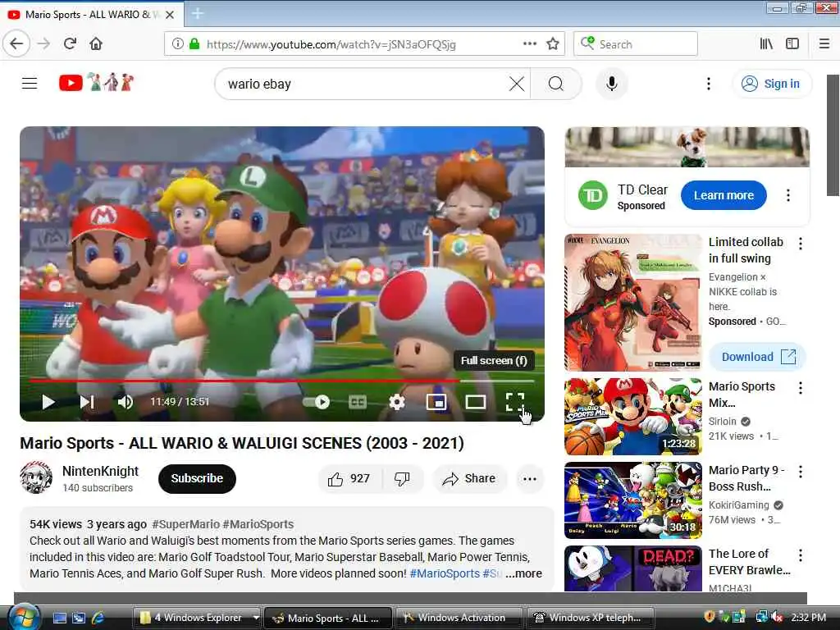
Task: Open the NintenKnight channel name link
Action: point(100,471)
